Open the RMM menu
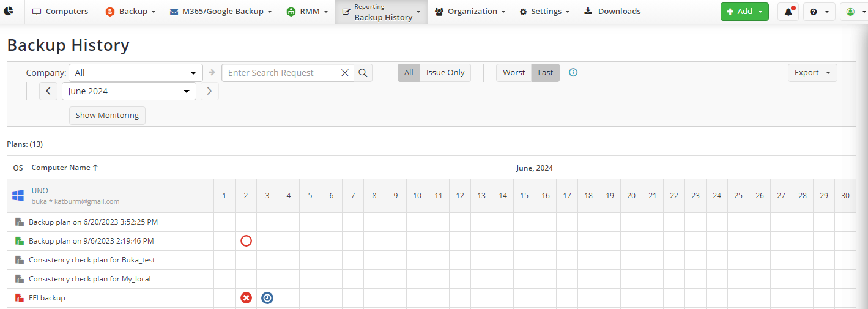This screenshot has width=868, height=309. tap(308, 12)
